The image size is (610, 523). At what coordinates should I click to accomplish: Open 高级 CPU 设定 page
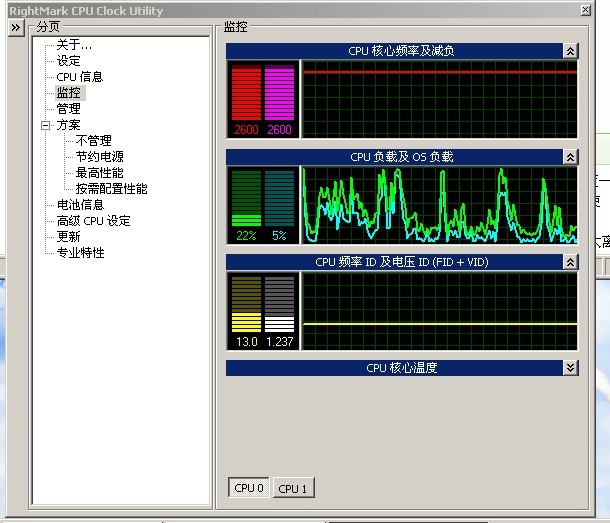[93, 221]
